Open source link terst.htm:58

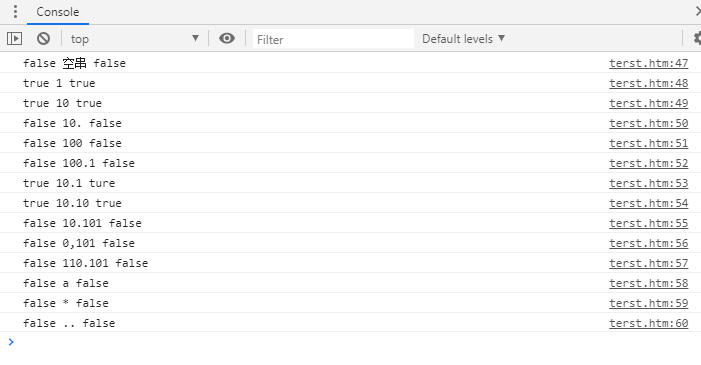pyautogui.click(x=648, y=283)
